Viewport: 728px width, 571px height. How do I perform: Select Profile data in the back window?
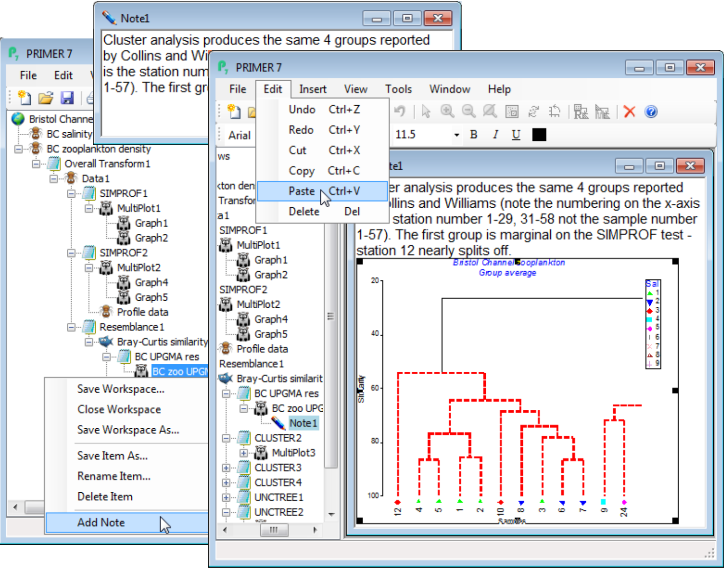pyautogui.click(x=143, y=312)
